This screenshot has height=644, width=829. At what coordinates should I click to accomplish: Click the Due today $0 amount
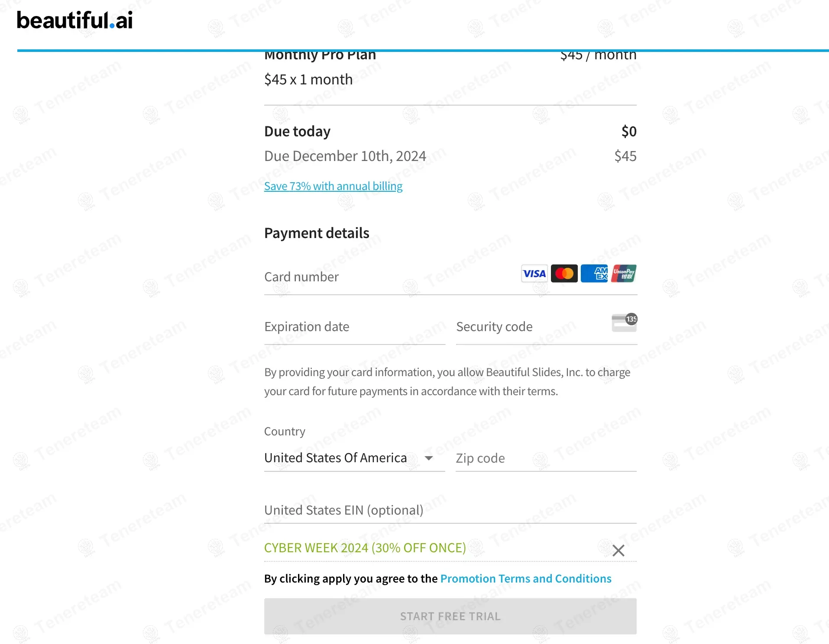(x=628, y=132)
